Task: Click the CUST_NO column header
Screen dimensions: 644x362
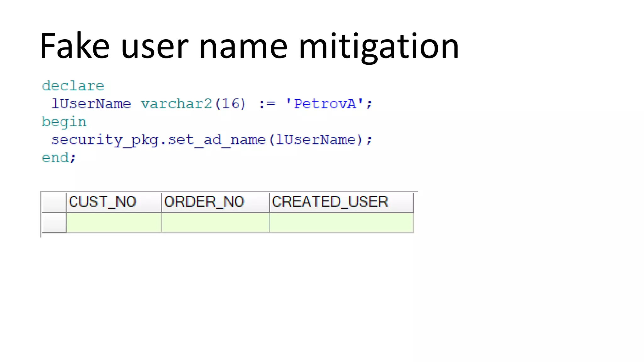Action: [x=114, y=202]
